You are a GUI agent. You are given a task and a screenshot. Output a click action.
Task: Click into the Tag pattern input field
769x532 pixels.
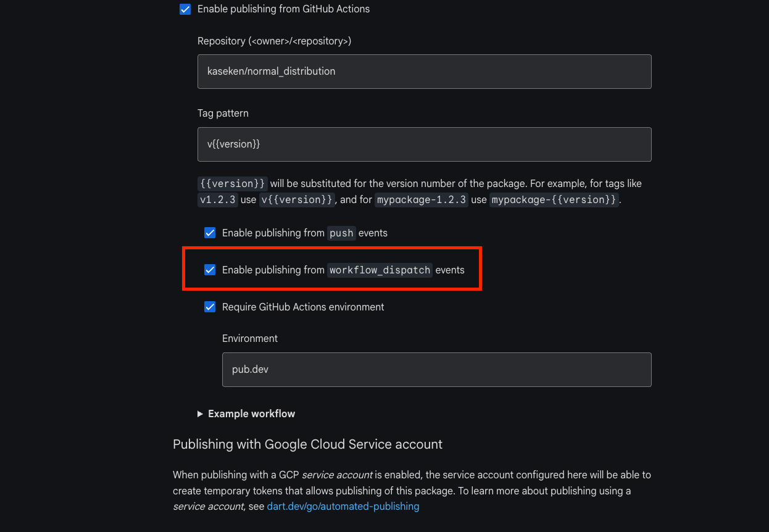click(x=424, y=144)
